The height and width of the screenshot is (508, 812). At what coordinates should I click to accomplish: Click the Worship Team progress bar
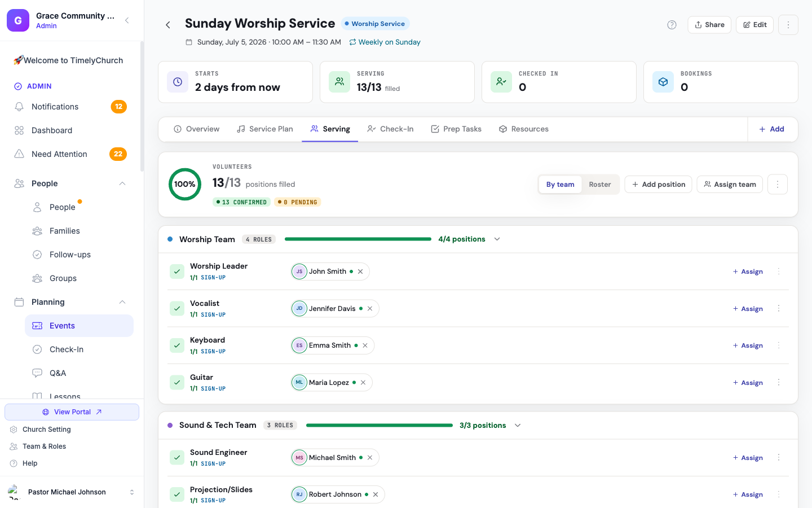[x=358, y=239]
